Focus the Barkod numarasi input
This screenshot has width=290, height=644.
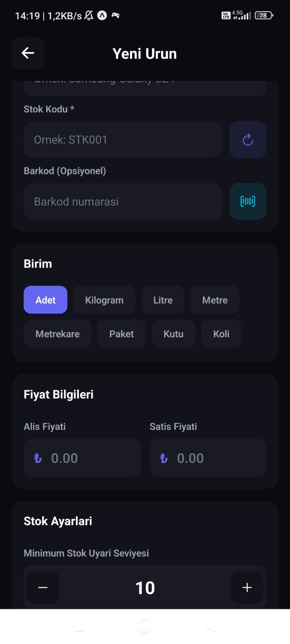[122, 201]
